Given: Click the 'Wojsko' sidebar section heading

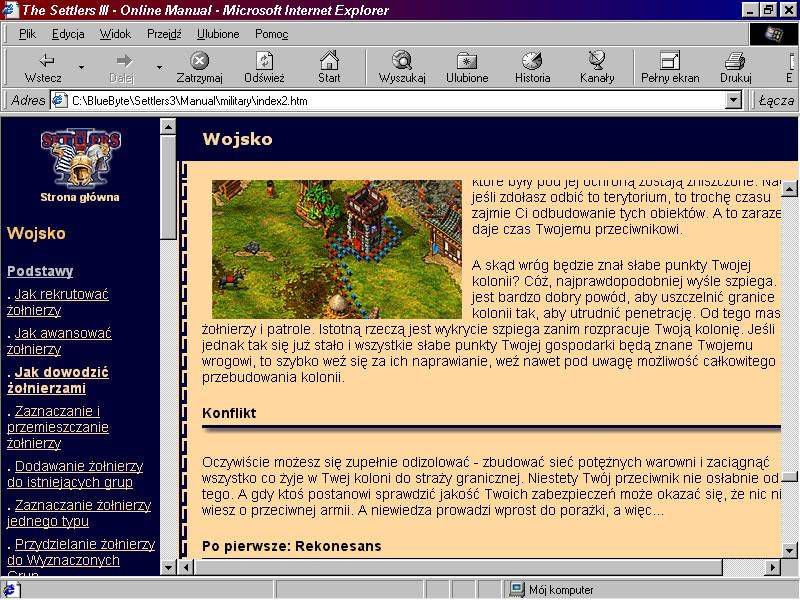Looking at the screenshot, I should pyautogui.click(x=36, y=234).
